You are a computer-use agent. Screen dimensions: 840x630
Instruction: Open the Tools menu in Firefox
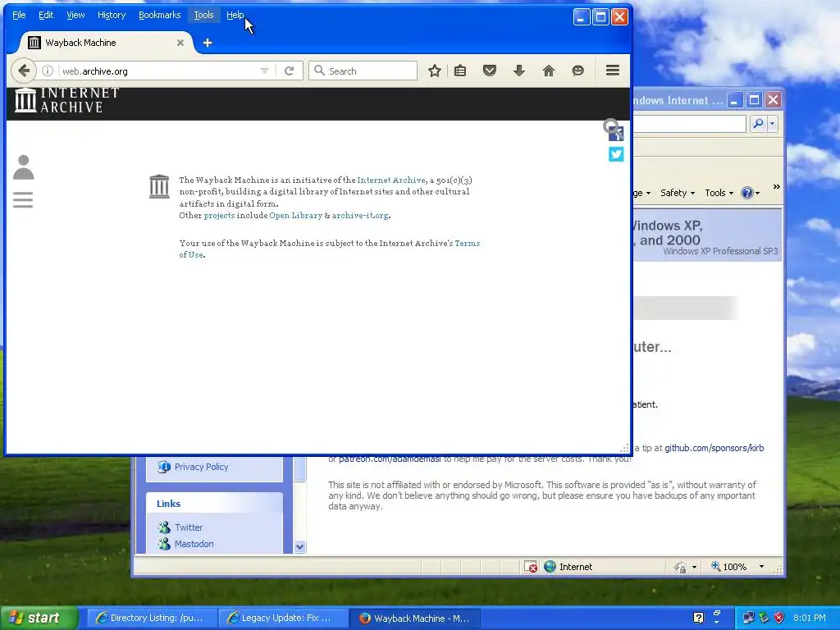pos(203,15)
